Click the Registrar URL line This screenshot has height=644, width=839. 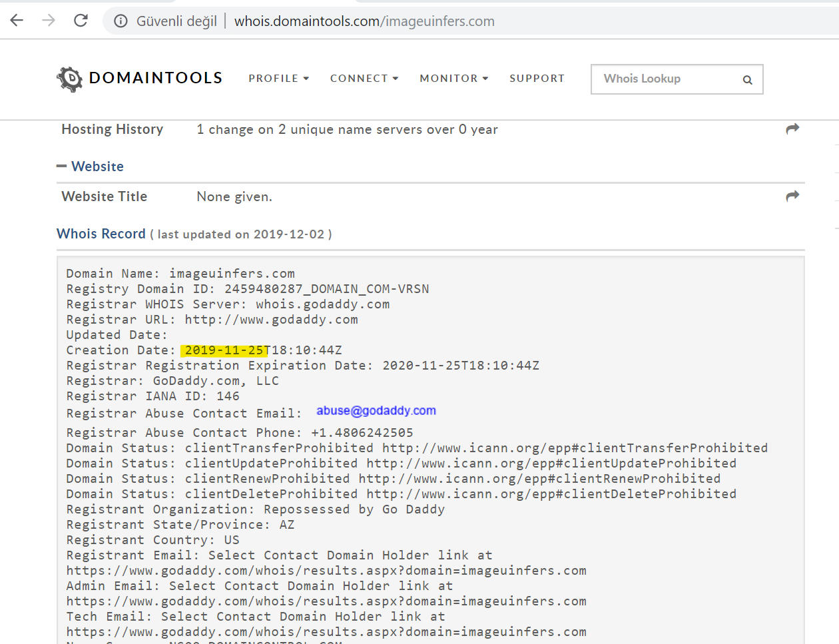pyautogui.click(x=212, y=320)
